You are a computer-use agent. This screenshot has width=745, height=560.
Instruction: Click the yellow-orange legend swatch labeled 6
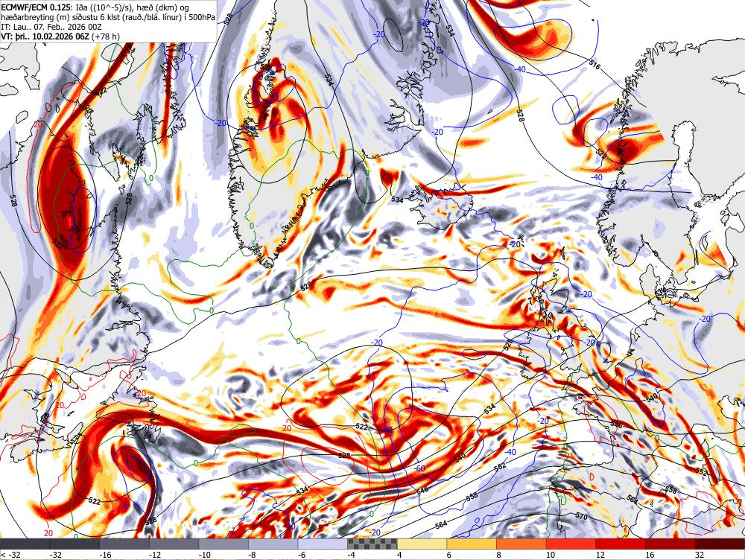pyautogui.click(x=472, y=544)
